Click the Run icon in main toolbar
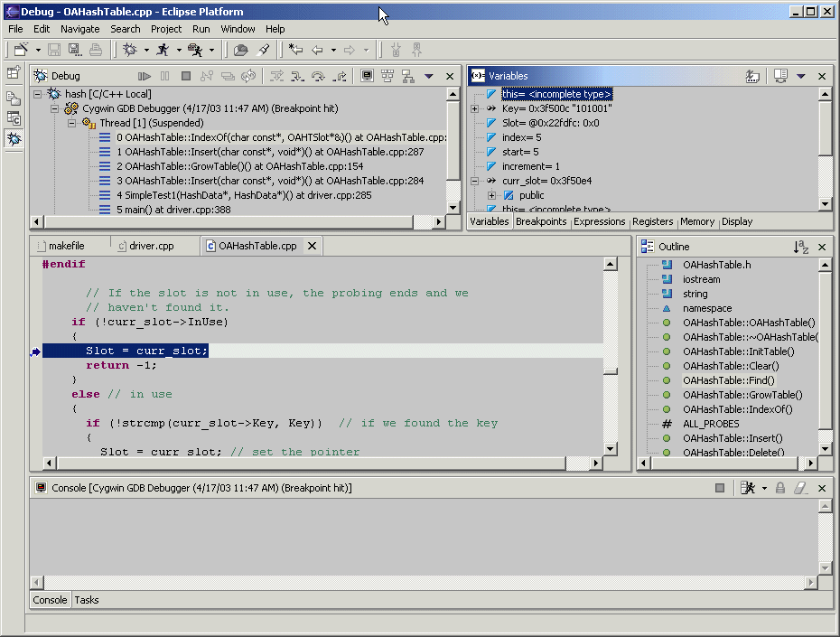Screen dimensions: 840x637 click(x=163, y=50)
